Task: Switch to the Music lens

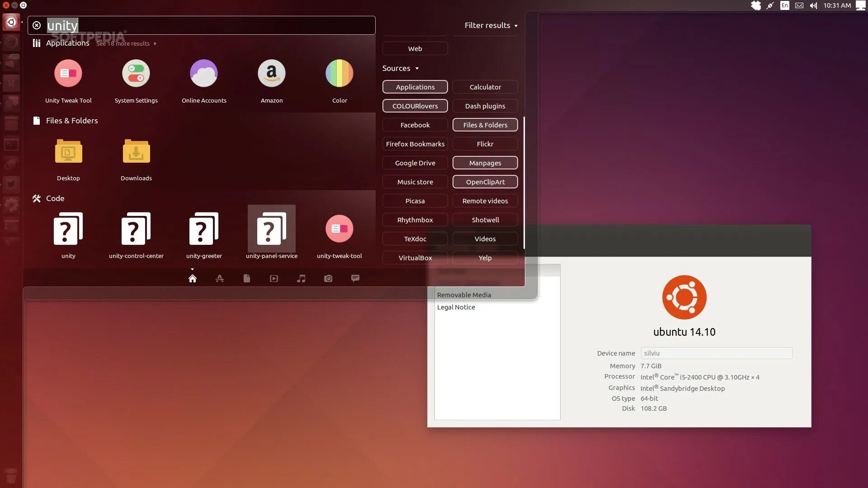Action: click(301, 278)
